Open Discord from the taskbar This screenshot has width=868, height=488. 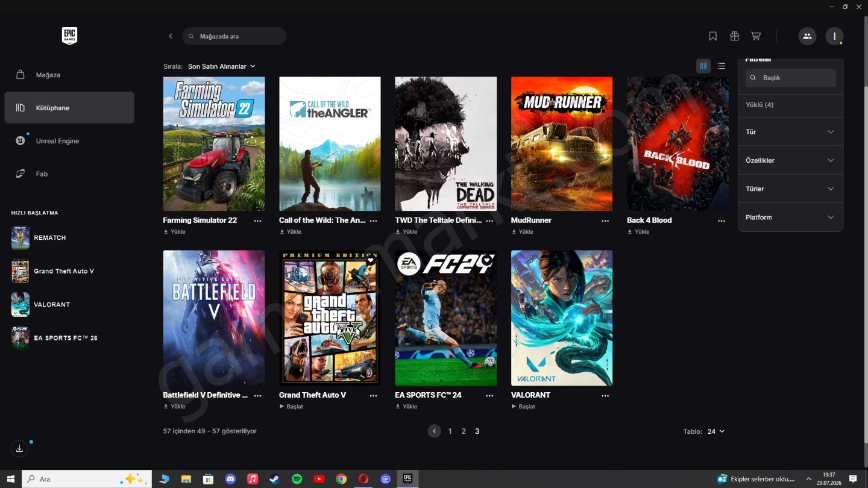[x=230, y=479]
